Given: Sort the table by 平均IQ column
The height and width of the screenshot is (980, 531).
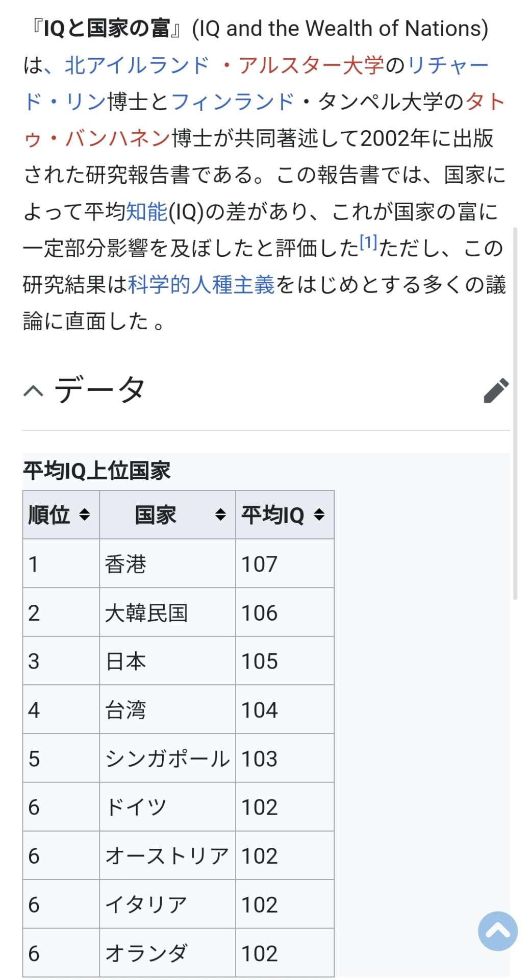Looking at the screenshot, I should click(319, 514).
